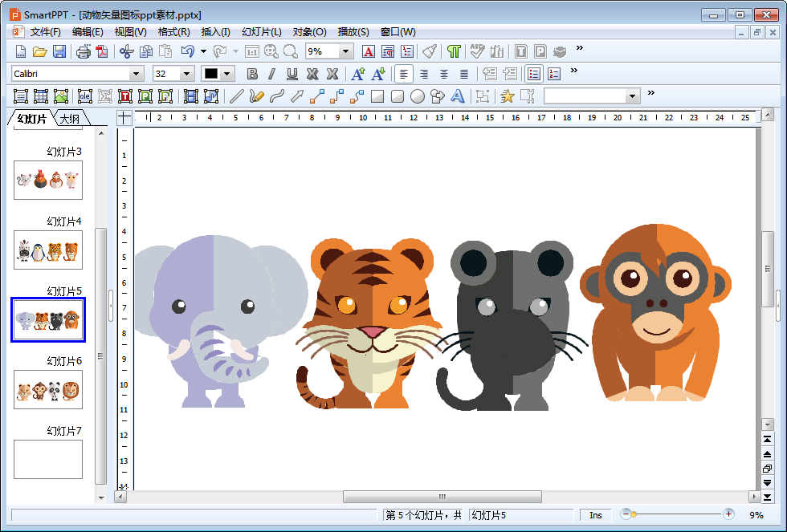The width and height of the screenshot is (787, 532).
Task: Open the 编辑(E) menu
Action: (88, 32)
